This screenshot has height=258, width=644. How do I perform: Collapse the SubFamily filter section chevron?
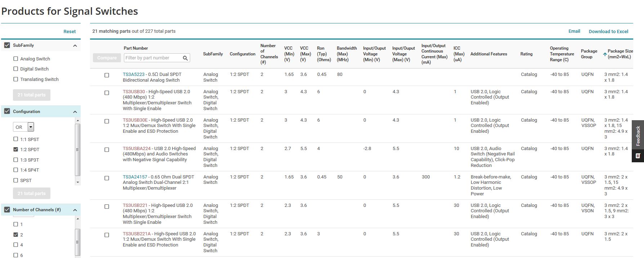click(x=75, y=46)
